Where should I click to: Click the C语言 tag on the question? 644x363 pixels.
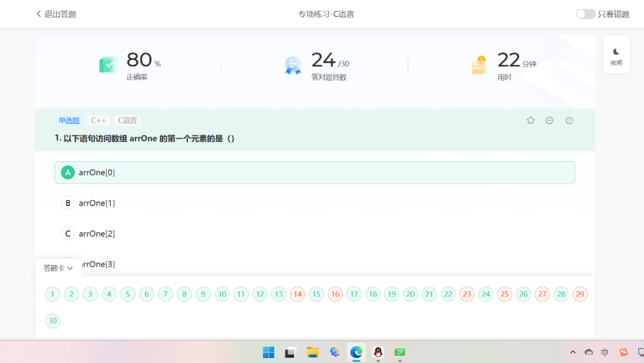click(x=127, y=120)
